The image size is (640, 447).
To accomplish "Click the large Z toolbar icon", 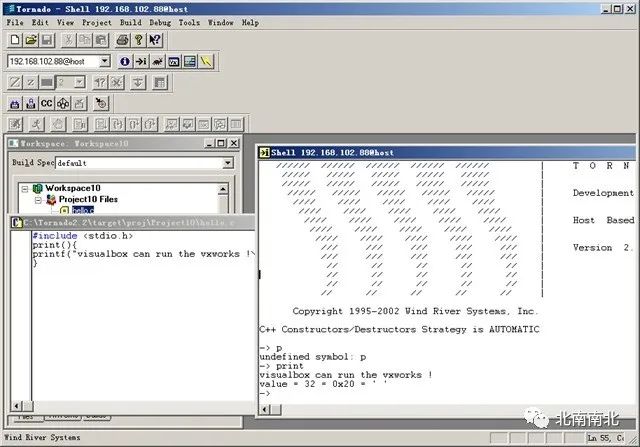I will (x=15, y=82).
